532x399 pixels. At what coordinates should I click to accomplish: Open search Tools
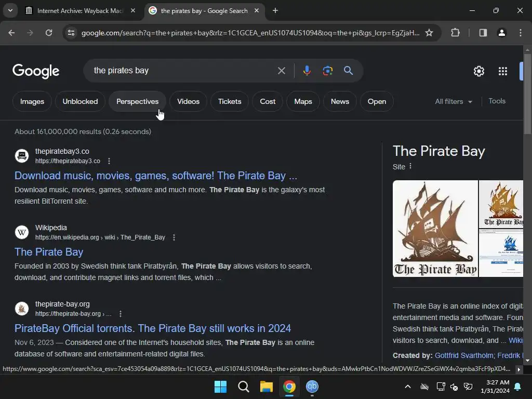tap(497, 101)
